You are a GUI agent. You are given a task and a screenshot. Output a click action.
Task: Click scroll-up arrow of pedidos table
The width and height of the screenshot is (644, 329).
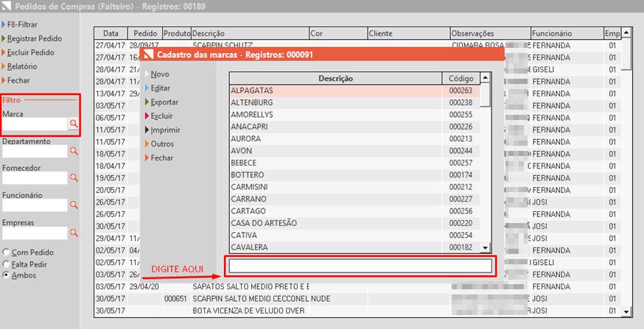click(626, 32)
